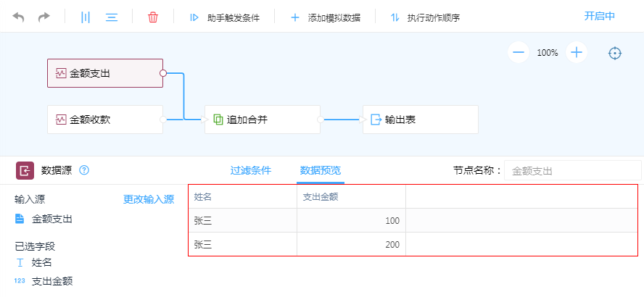644x297 pixels.
Task: Click the help question mark beside 数据源
Action: pos(84,170)
